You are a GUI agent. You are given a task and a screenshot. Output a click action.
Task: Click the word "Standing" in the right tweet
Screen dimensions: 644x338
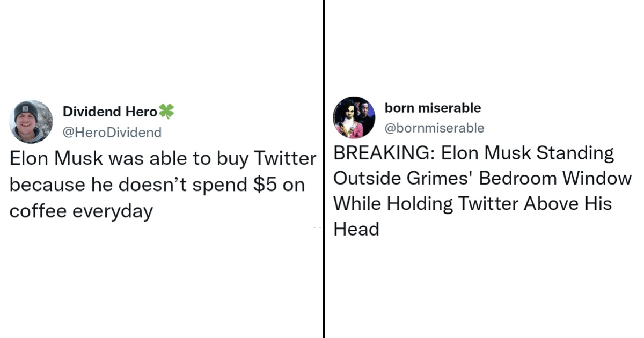575,153
